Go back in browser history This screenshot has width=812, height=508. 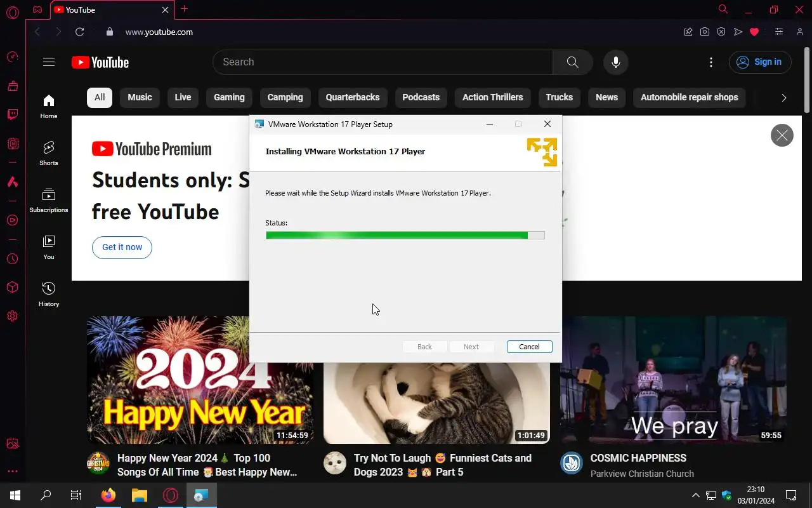point(37,32)
